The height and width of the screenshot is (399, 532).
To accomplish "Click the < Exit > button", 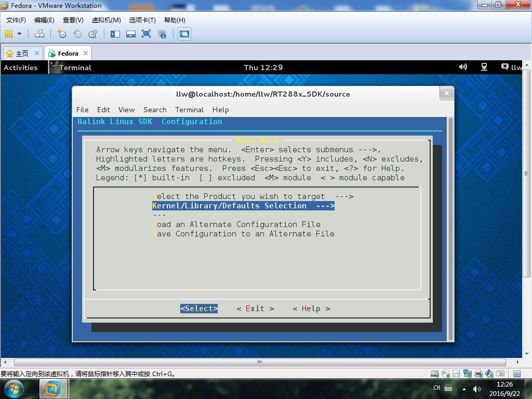I will 255,309.
